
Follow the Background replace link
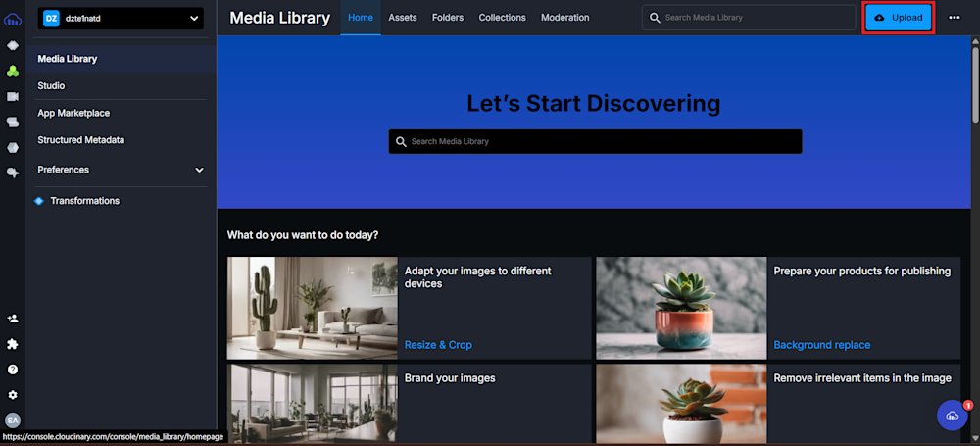click(x=822, y=345)
